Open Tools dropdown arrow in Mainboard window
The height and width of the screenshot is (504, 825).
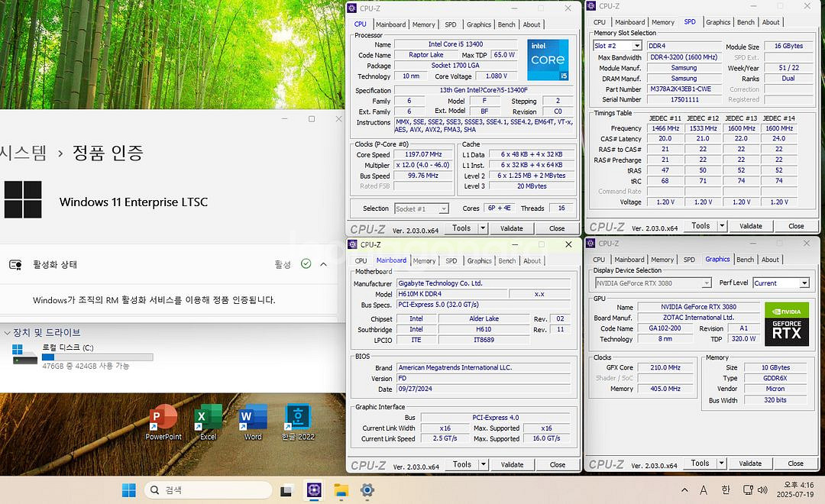click(483, 464)
